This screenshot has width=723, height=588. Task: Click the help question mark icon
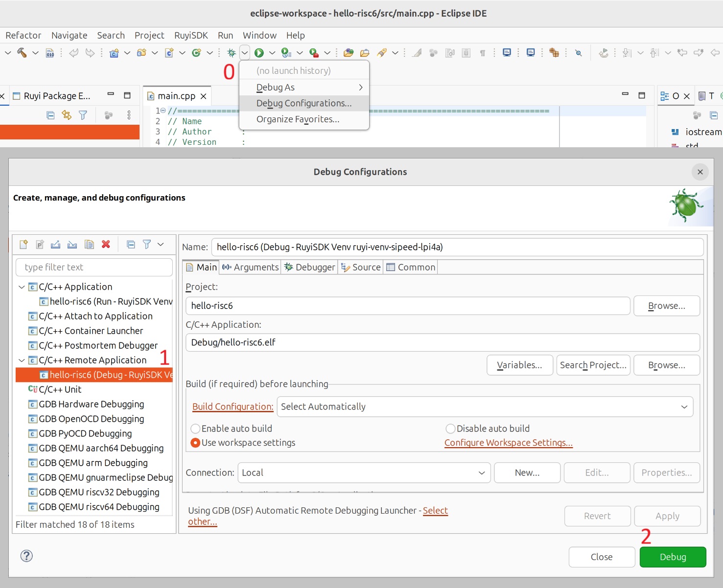pos(26,556)
